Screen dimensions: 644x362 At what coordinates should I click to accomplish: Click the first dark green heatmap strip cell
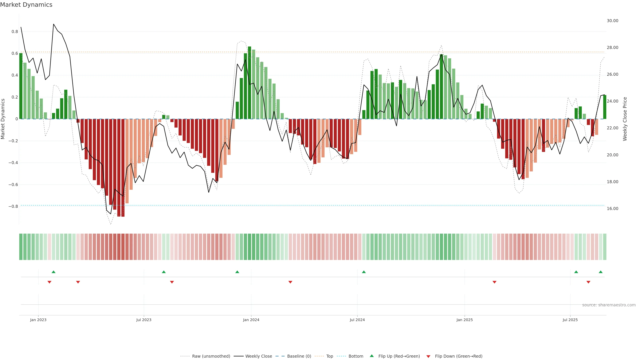[21, 247]
